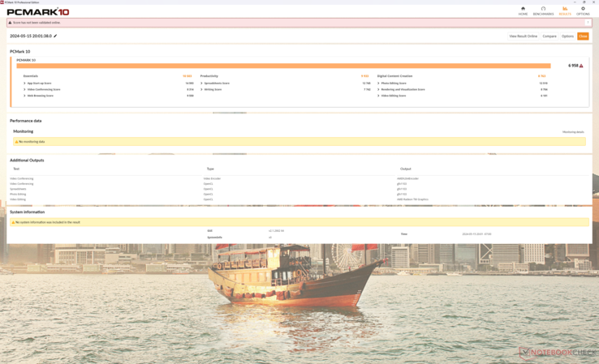Click the alert icon in validation banner
599x364 pixels.
click(11, 23)
